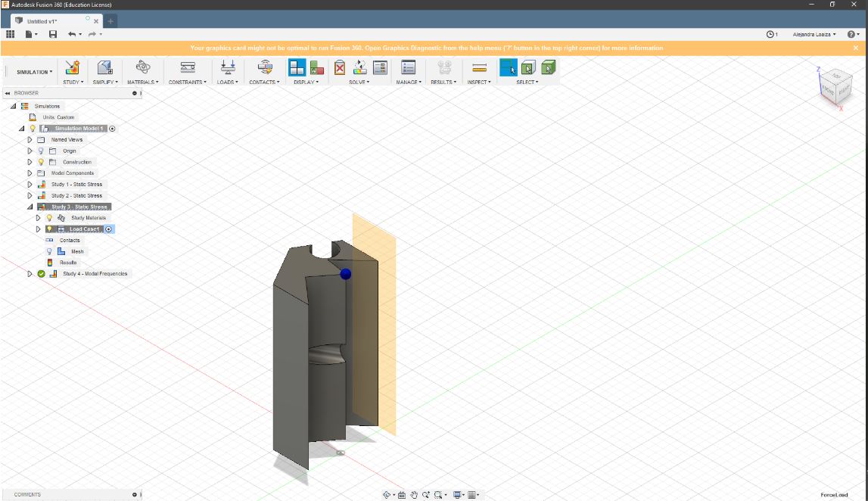Viewport: 868px width, 501px height.
Task: Click the Structural Constraints icon
Action: click(x=188, y=67)
